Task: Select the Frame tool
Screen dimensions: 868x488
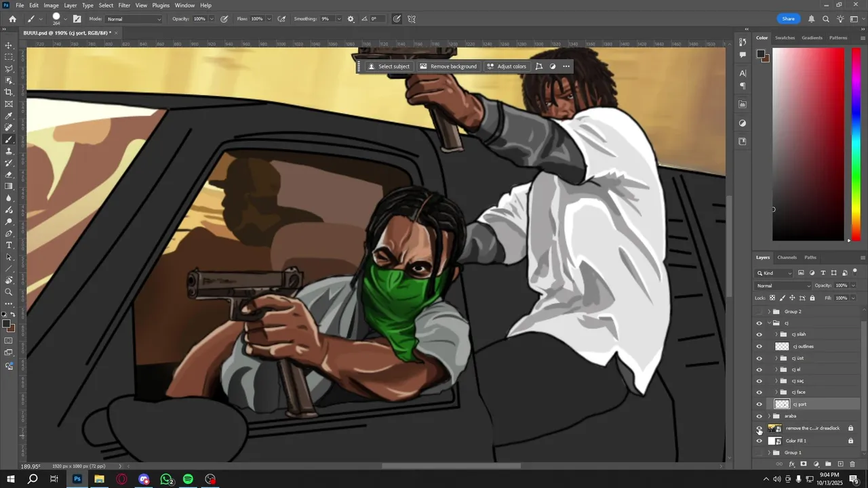Action: click(9, 104)
